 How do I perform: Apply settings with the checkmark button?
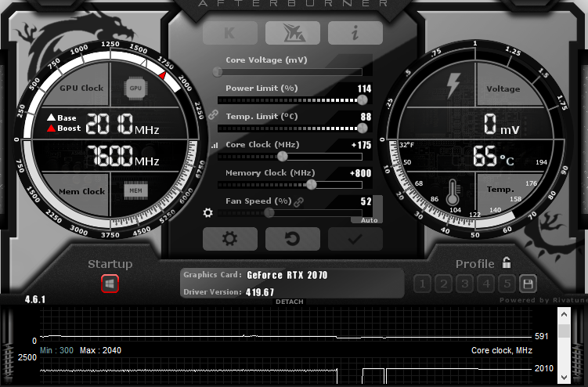pos(355,239)
